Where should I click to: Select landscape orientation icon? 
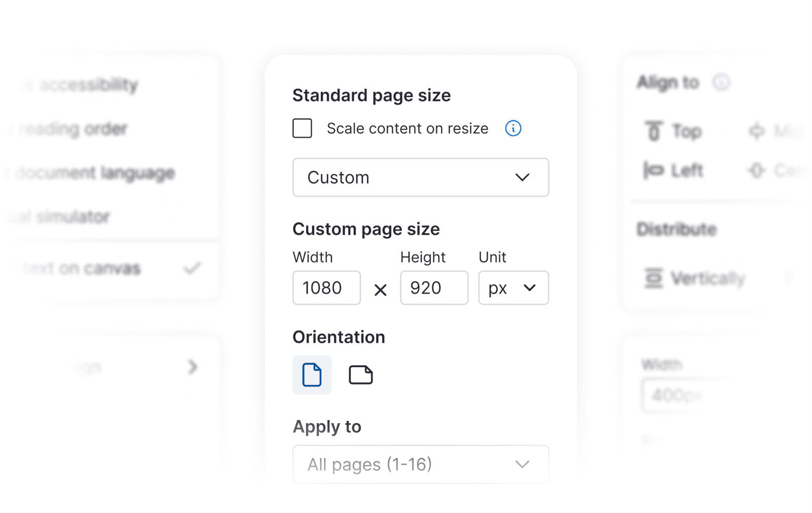tap(361, 375)
